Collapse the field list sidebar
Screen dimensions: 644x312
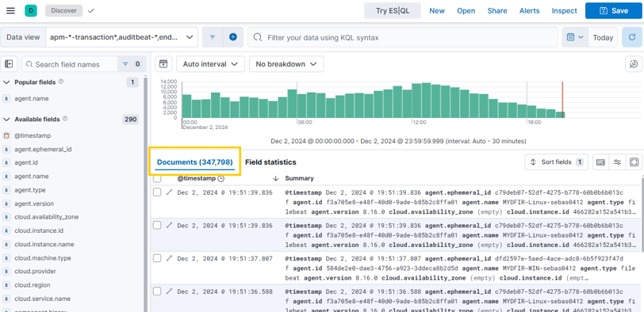[9, 64]
